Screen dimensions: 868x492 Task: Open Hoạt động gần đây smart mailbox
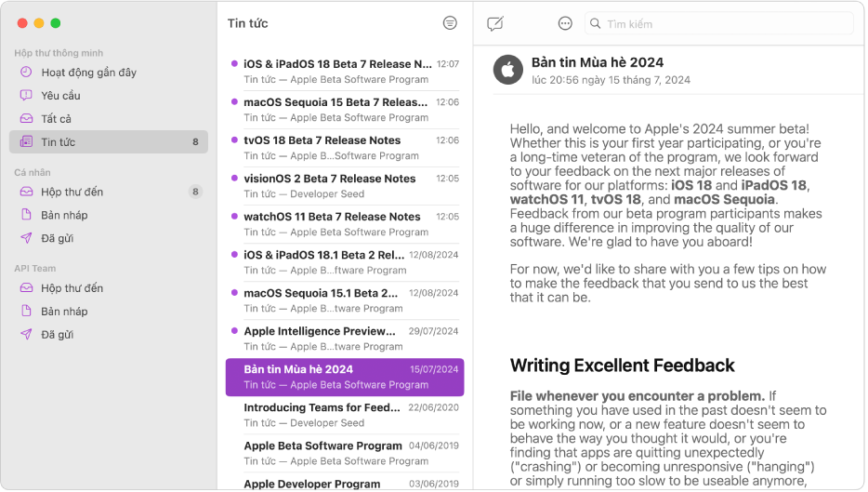pyautogui.click(x=109, y=72)
